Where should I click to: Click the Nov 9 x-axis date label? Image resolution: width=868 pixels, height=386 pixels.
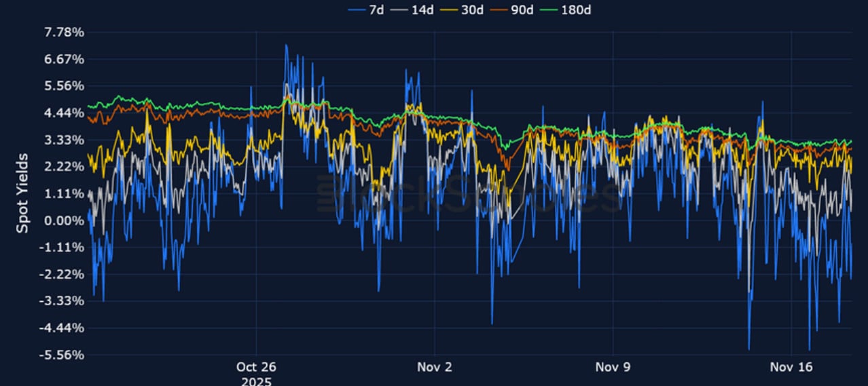pos(613,367)
